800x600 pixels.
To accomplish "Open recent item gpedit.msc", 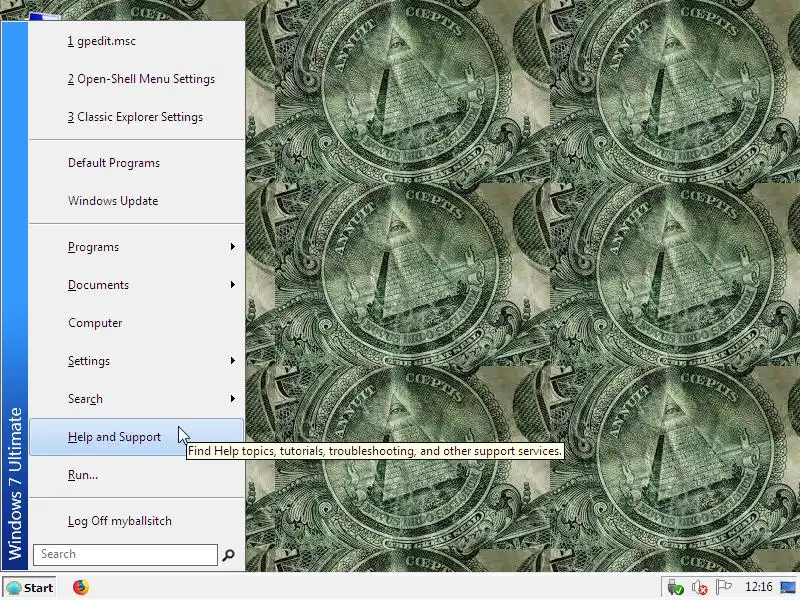I will pos(137,41).
